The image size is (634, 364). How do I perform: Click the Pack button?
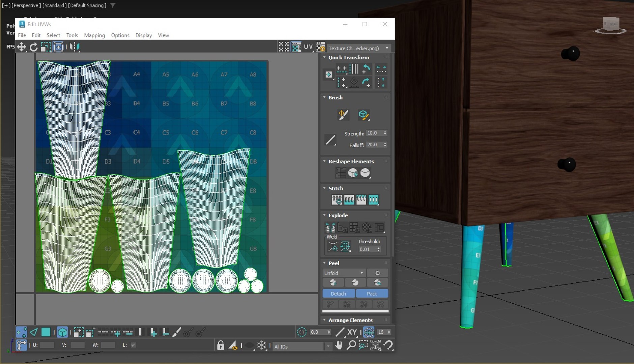click(372, 294)
